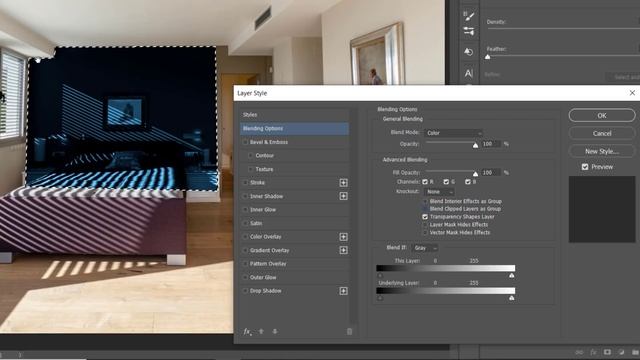Add another Color Overlay with plus icon
Viewport: 640px width, 360px height.
(x=344, y=237)
